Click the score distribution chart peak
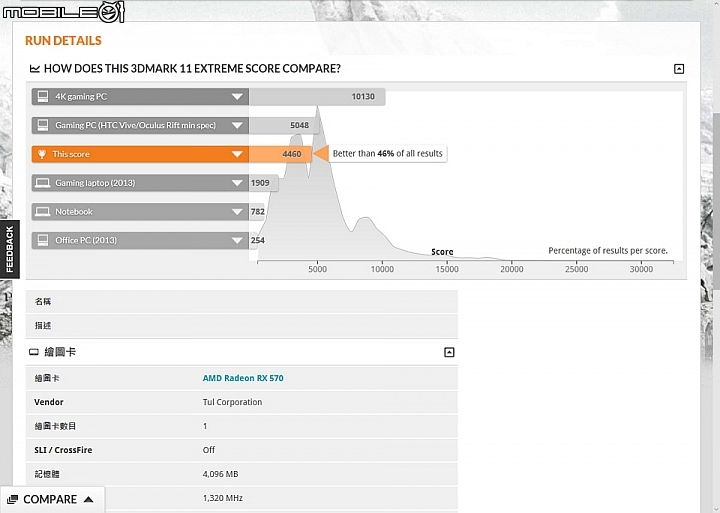Screen dimensions: 720x513 317,108
